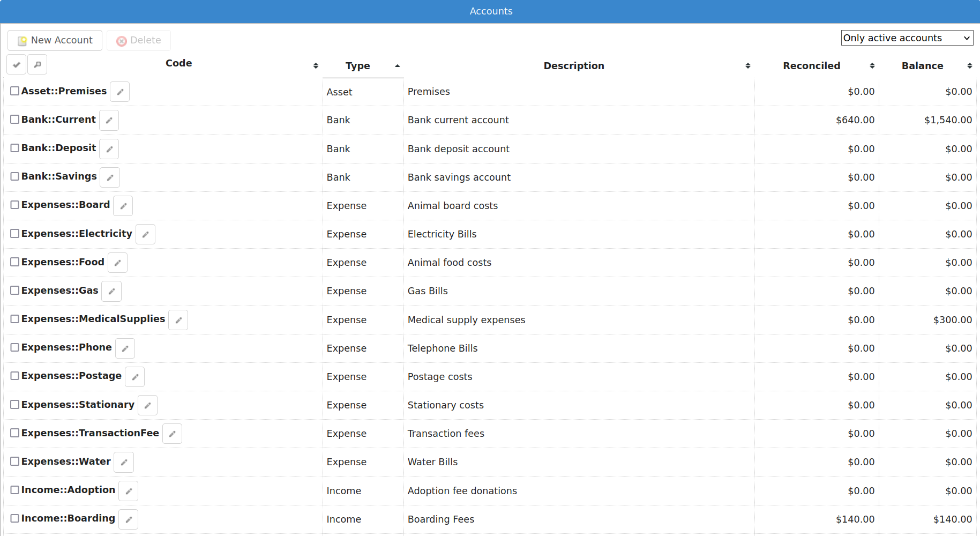Image resolution: width=980 pixels, height=536 pixels.
Task: Open the Expenses::MedicalSupplies account link
Action: 93,319
